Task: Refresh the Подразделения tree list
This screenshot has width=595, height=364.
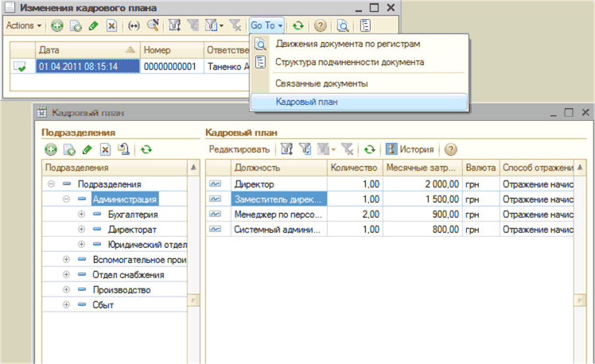Action: tap(146, 149)
